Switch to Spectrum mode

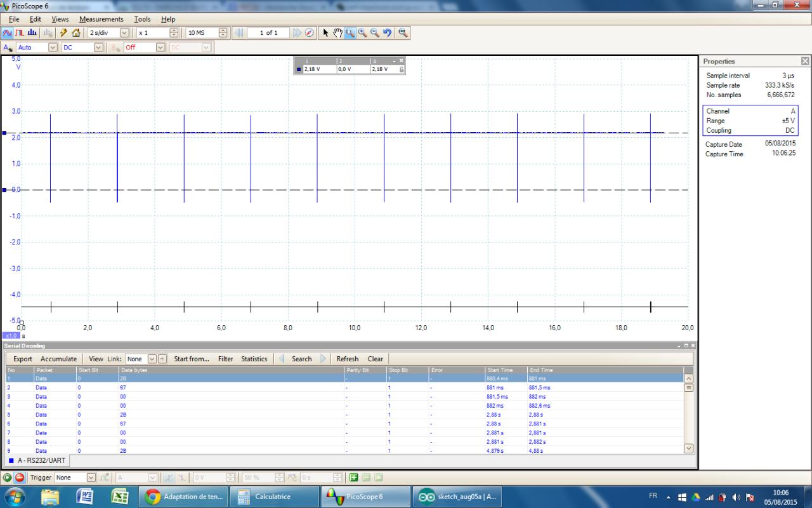pos(32,32)
